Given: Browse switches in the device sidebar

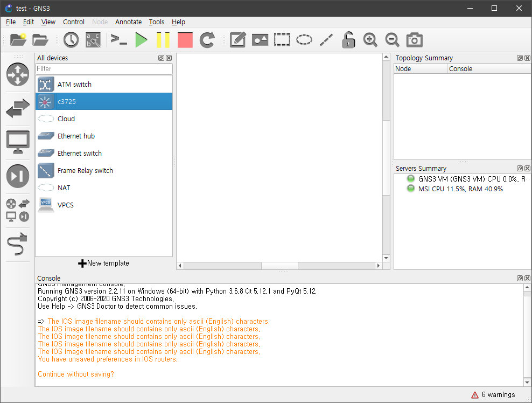Looking at the screenshot, I should point(18,108).
